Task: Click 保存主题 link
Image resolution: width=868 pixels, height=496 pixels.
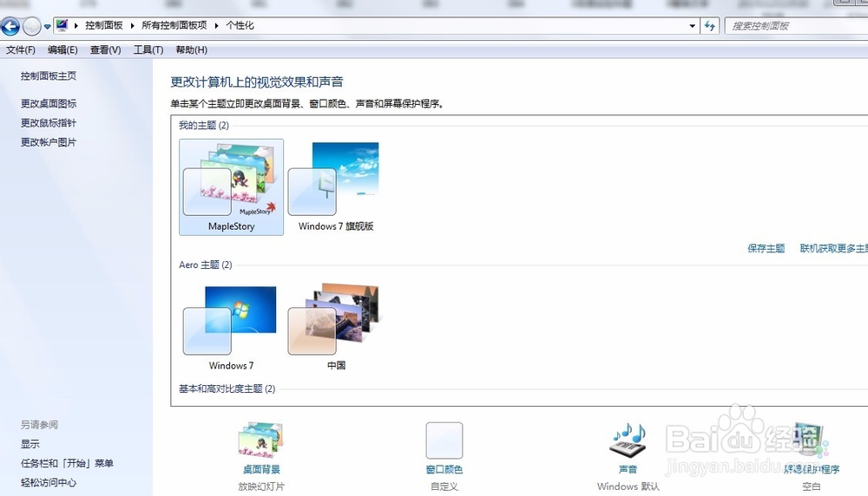Action: [766, 248]
